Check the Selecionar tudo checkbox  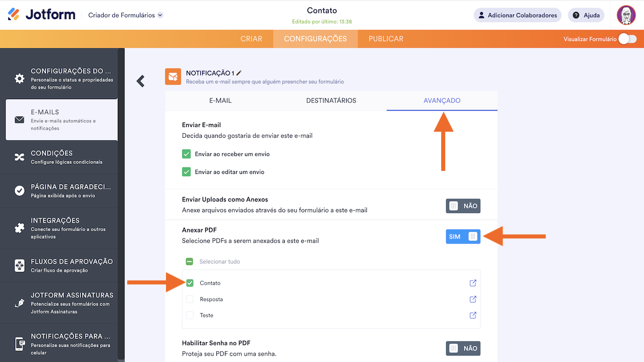click(x=190, y=261)
